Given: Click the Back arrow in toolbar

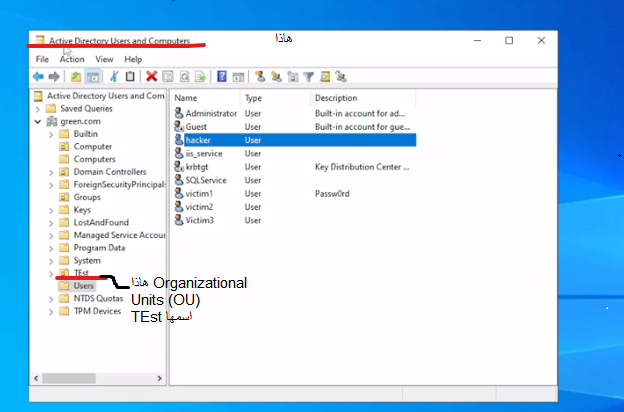Looking at the screenshot, I should pos(38,76).
